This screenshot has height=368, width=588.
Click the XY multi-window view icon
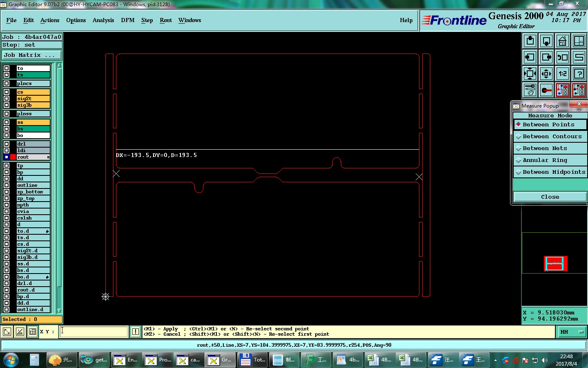579,41
